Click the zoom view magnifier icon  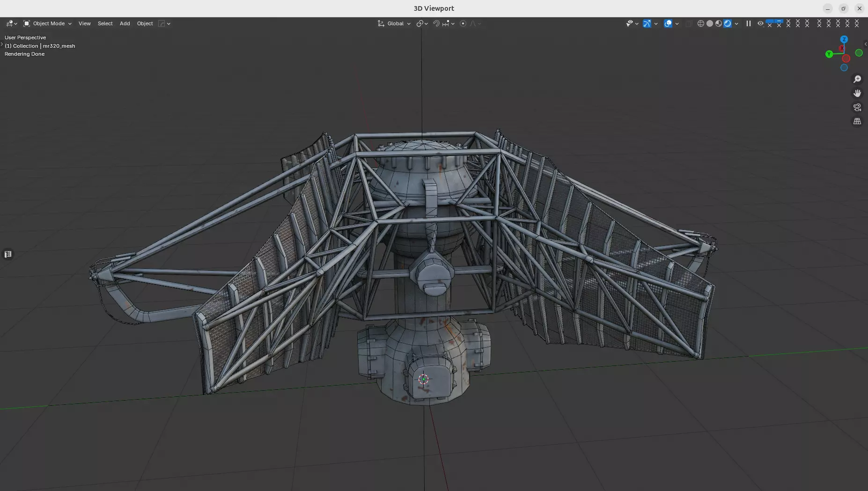pos(857,79)
